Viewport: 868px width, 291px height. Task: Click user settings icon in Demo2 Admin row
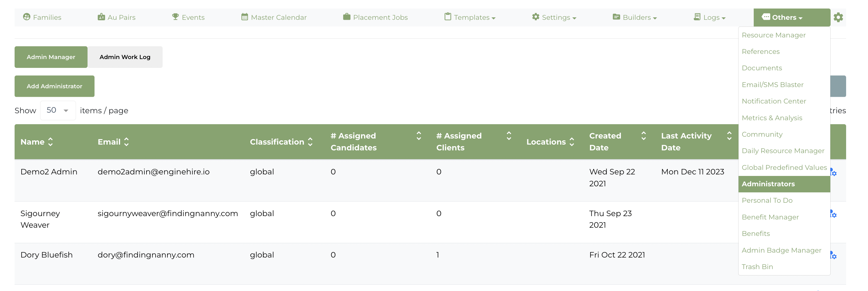pyautogui.click(x=833, y=172)
